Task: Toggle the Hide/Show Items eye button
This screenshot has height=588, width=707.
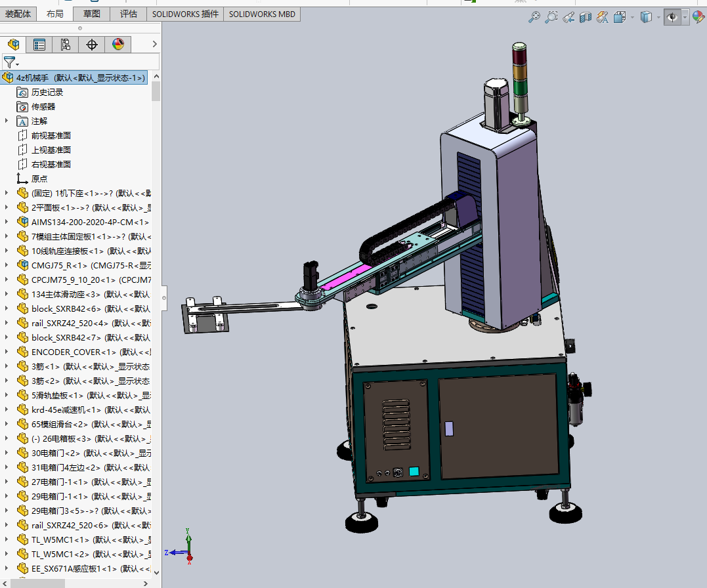Action: click(672, 18)
